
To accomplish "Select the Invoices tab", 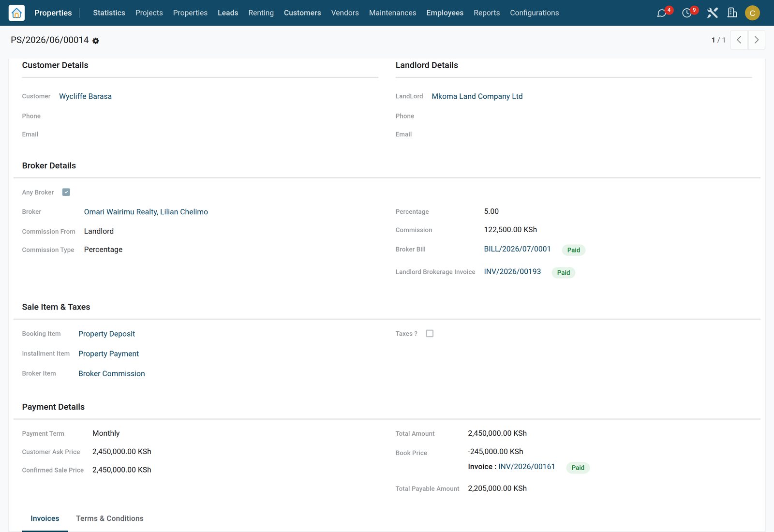I will tap(45, 518).
